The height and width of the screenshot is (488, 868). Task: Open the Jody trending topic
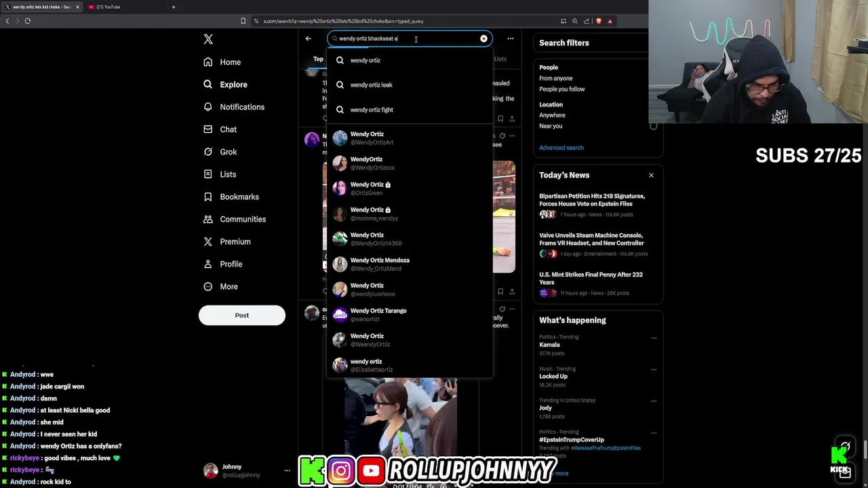coord(546,408)
